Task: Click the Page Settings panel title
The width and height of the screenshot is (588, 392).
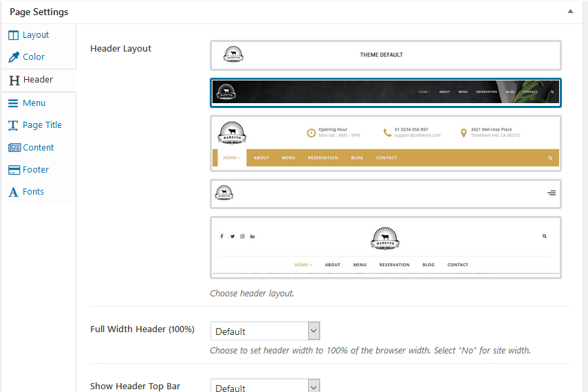Action: [x=39, y=12]
